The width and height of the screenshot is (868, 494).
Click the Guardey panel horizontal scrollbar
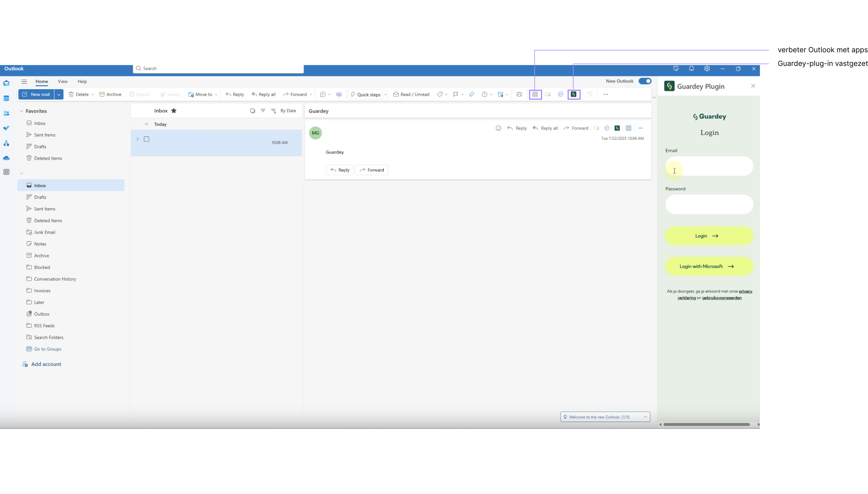(706, 424)
